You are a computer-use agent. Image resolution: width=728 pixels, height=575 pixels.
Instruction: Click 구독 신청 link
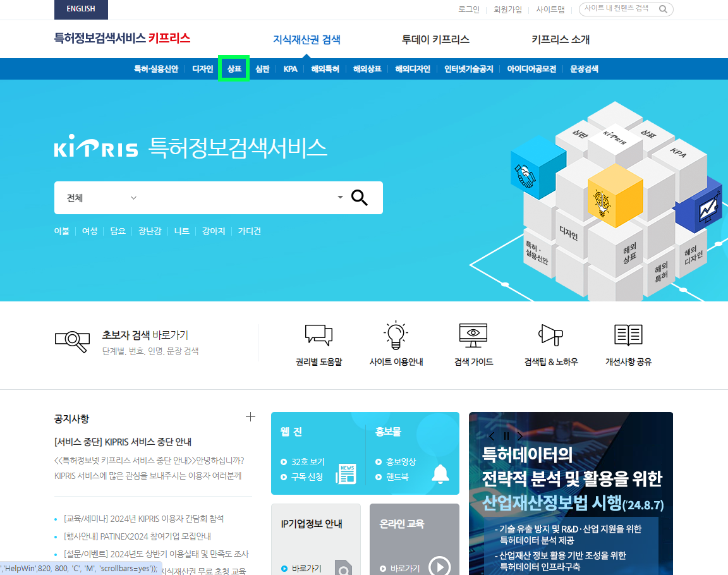click(x=307, y=476)
